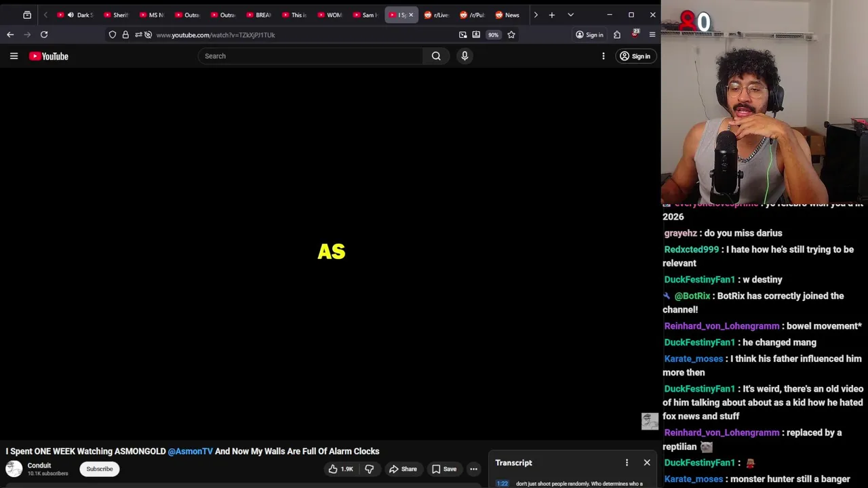Open the YouTube hamburger guide menu
868x488 pixels.
pyautogui.click(x=14, y=56)
